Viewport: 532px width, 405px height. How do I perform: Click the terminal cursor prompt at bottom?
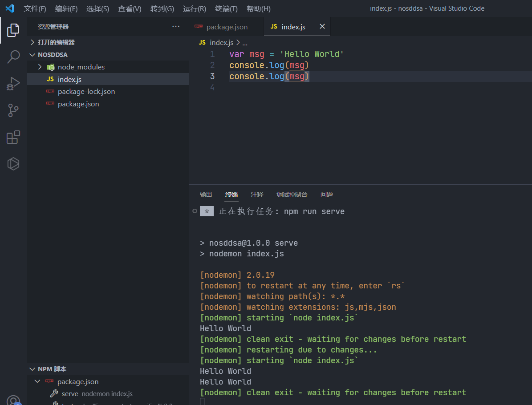point(202,401)
